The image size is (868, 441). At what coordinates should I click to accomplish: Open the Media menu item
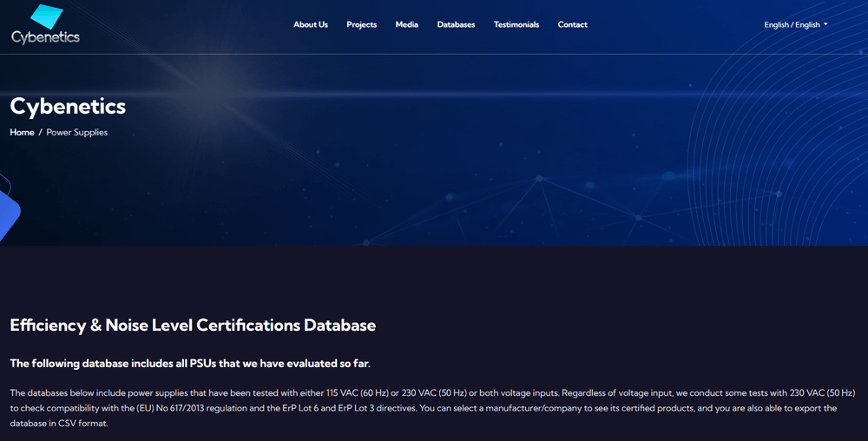tap(406, 24)
